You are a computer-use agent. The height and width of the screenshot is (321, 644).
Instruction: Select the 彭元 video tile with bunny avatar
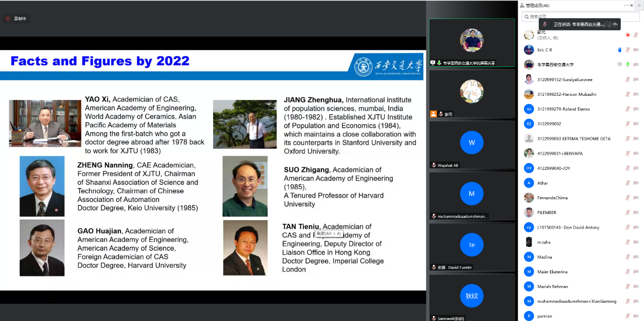472,94
